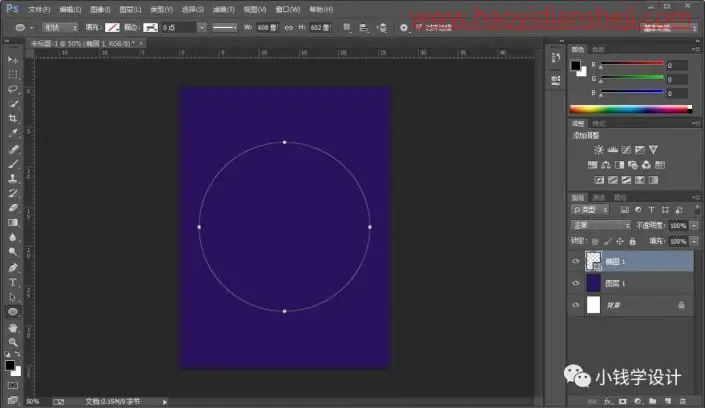The width and height of the screenshot is (705, 408).
Task: Add Vibrance adjustment (triangle icon)
Action: [653, 150]
